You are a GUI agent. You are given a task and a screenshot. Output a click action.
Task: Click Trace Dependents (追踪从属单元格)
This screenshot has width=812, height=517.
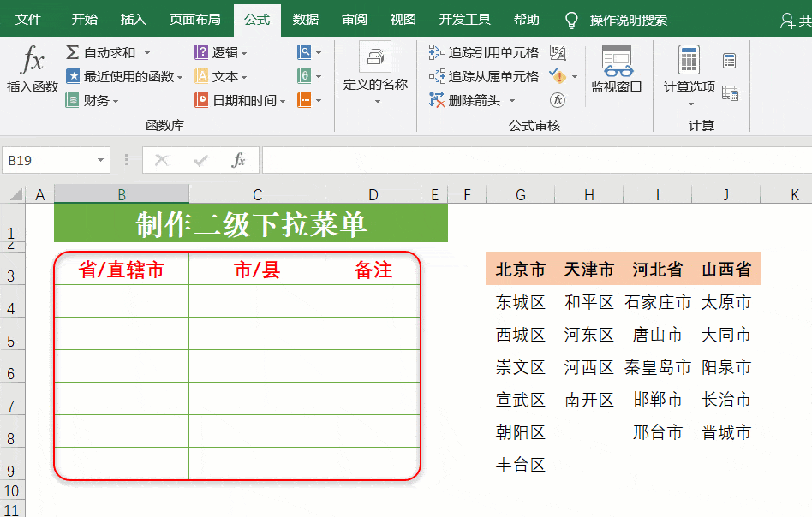[485, 77]
